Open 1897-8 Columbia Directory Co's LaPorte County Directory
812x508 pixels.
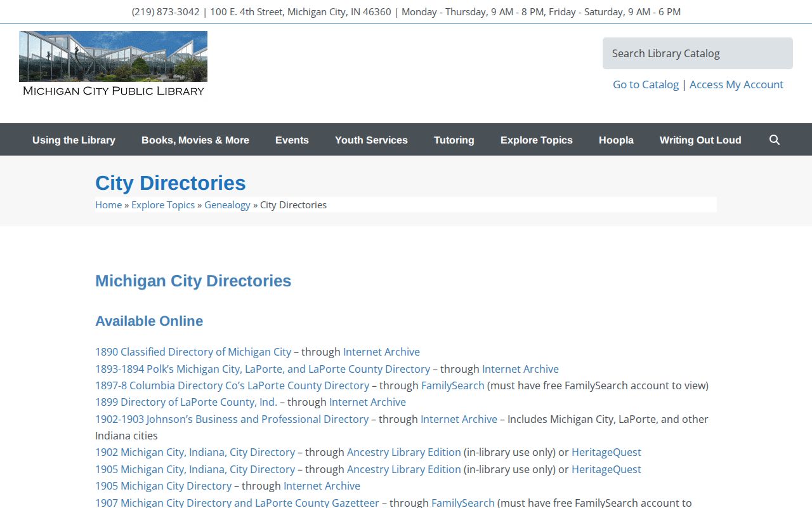point(232,385)
